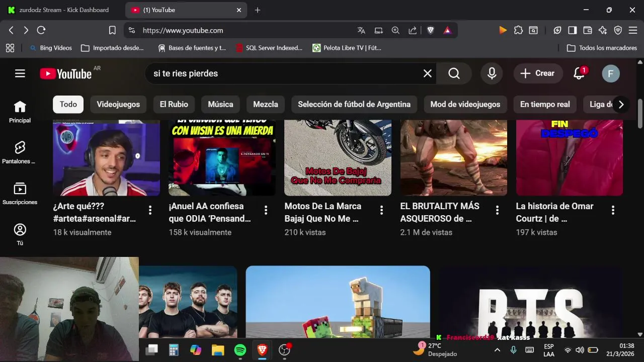
Task: Open Brave Shields lion icon
Action: pyautogui.click(x=431, y=30)
